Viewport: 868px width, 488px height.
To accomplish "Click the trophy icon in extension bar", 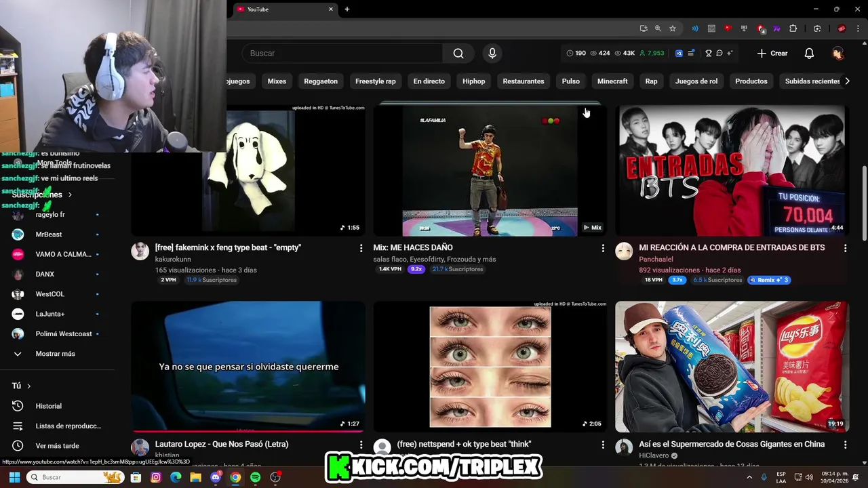I will [x=709, y=54].
